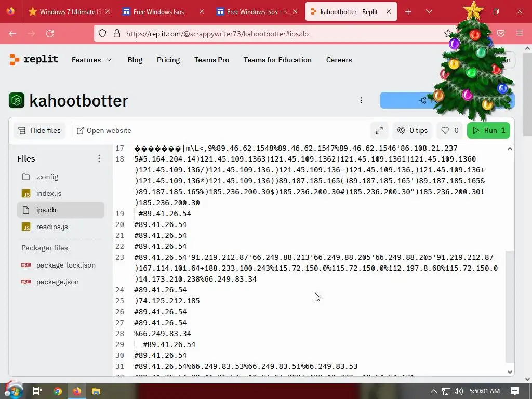Click Firefox icon on the taskbar

click(x=77, y=391)
